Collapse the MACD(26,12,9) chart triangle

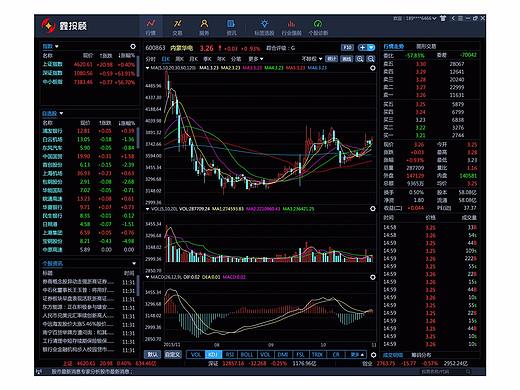pos(147,277)
